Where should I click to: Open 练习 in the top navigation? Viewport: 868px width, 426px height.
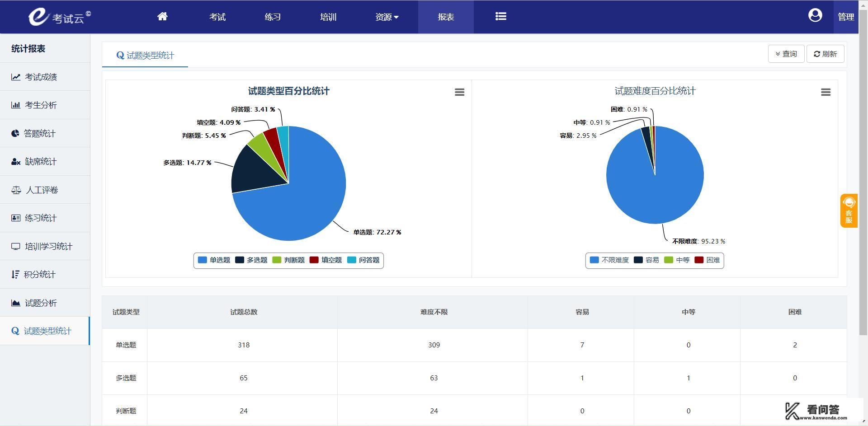273,17
